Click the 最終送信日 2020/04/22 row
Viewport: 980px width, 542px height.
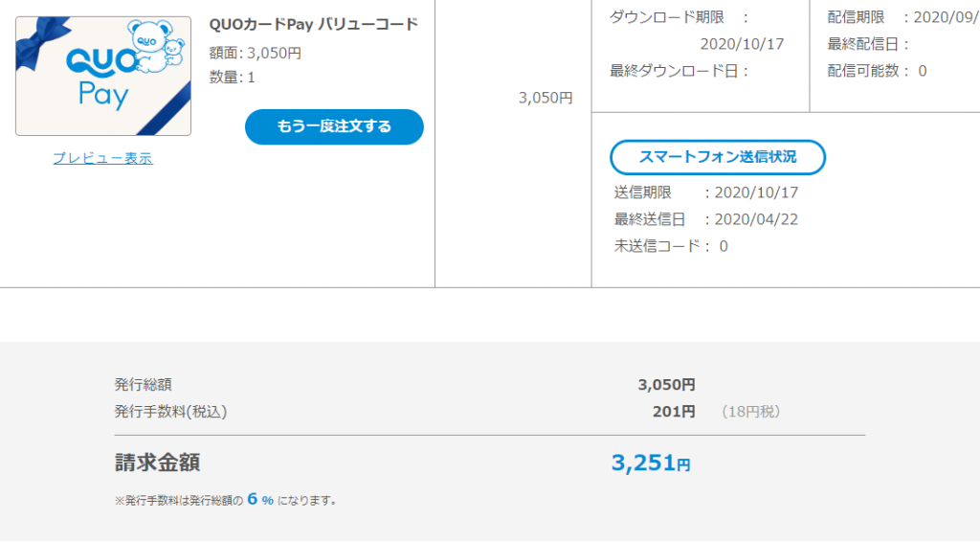click(x=706, y=219)
